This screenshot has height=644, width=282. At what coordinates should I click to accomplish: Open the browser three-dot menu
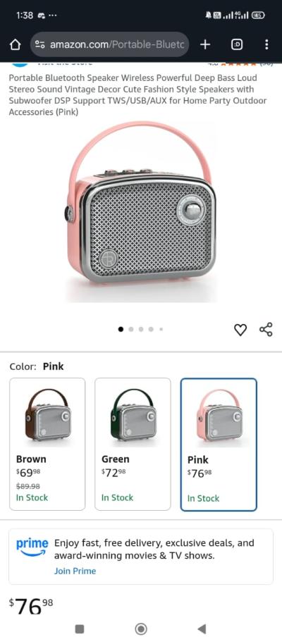pyautogui.click(x=266, y=44)
